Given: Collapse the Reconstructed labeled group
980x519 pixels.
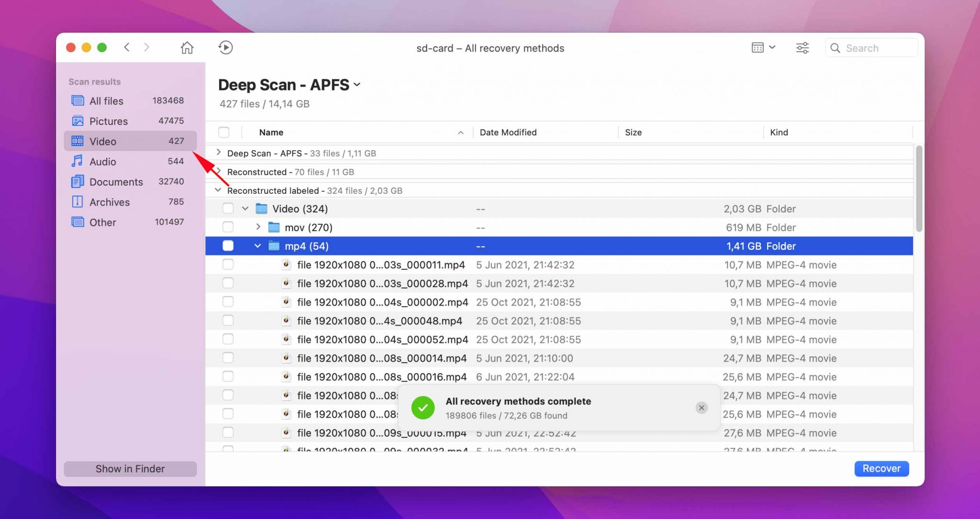Looking at the screenshot, I should [x=218, y=190].
